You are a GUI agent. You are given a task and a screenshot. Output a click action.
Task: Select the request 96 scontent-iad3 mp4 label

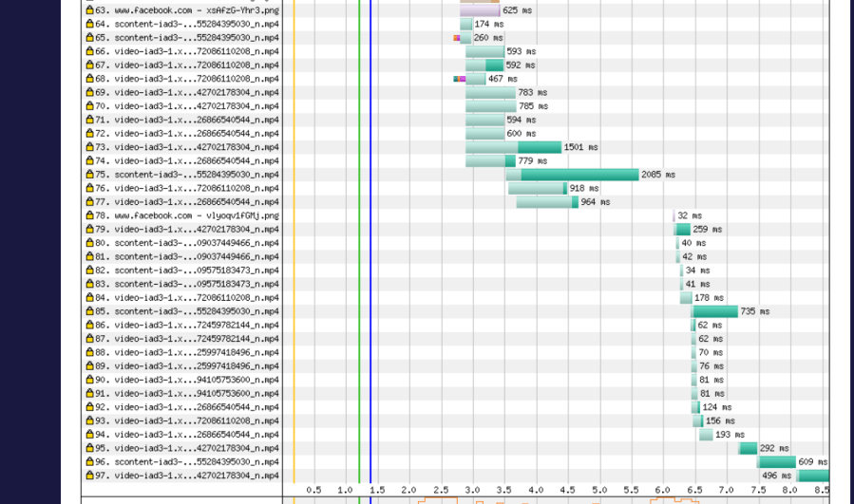[x=196, y=462]
